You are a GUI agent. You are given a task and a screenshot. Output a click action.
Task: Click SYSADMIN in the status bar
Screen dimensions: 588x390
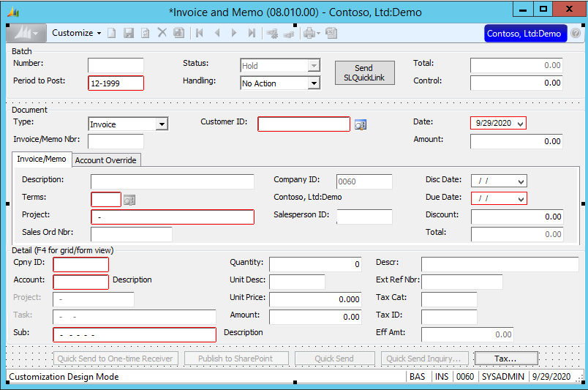tap(503, 377)
